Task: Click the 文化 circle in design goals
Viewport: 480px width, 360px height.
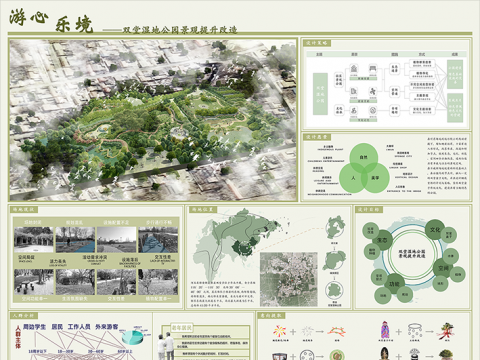Action: [435, 230]
